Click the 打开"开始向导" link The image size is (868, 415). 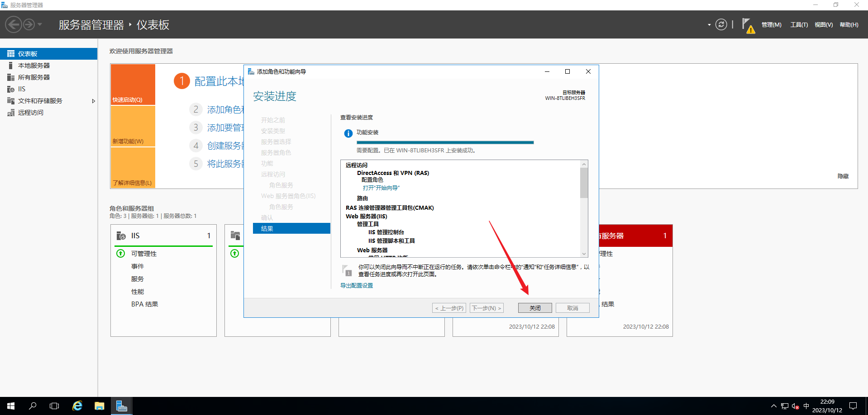[x=381, y=188]
